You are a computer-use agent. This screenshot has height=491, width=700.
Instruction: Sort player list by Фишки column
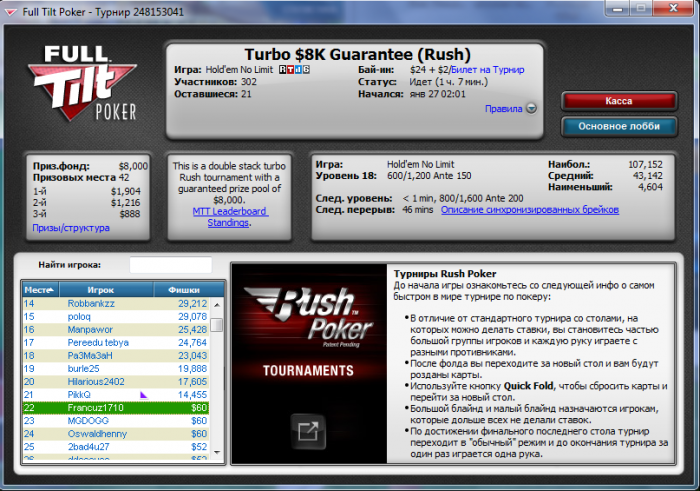tap(189, 290)
